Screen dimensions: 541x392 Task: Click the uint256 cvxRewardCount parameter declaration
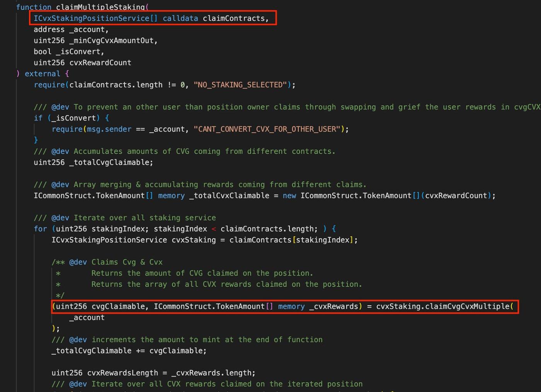82,63
